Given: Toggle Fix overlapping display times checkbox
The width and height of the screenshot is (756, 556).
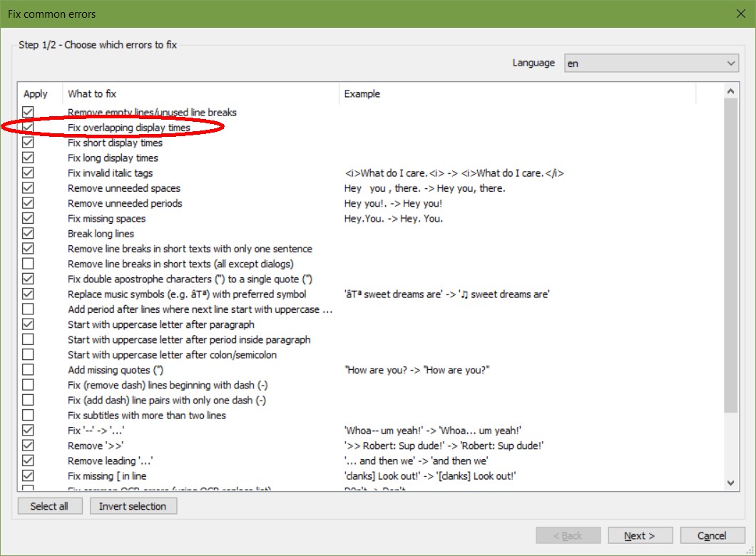Looking at the screenshot, I should tap(28, 127).
